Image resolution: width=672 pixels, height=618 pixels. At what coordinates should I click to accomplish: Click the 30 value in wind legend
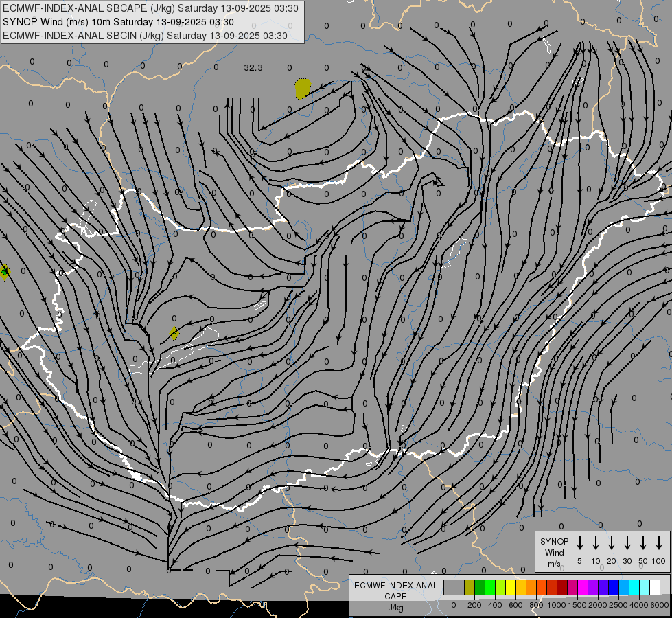click(627, 561)
